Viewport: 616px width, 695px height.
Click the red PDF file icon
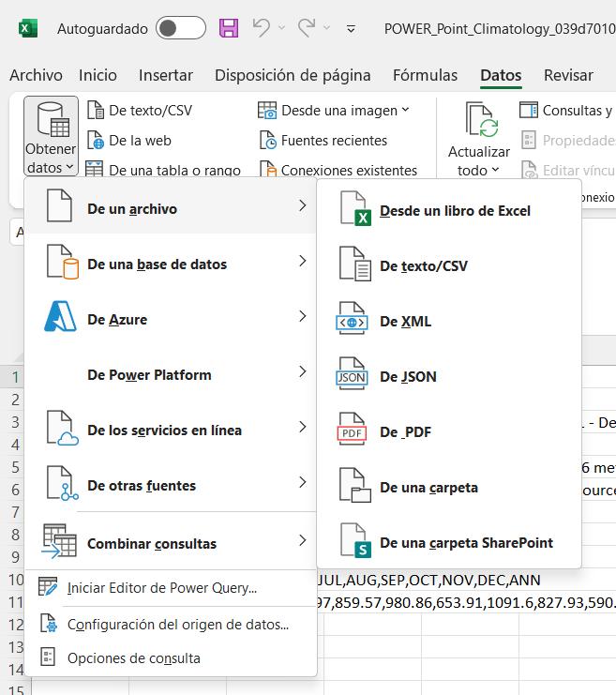pyautogui.click(x=352, y=429)
